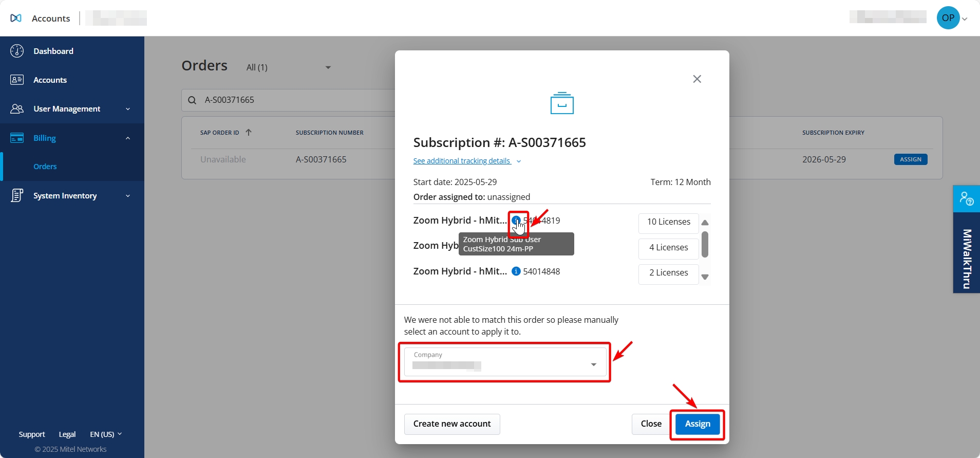The image size is (980, 458).
Task: Click the User Management people icon
Action: 17,108
